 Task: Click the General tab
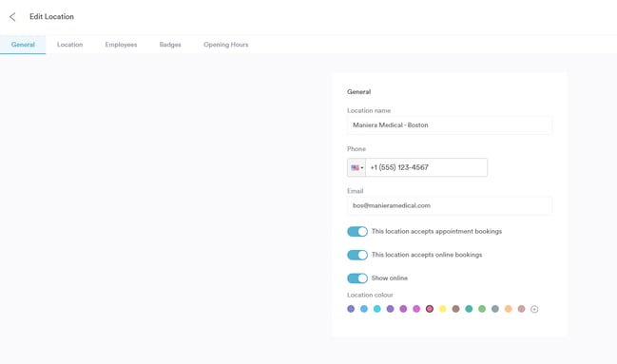[x=23, y=45]
